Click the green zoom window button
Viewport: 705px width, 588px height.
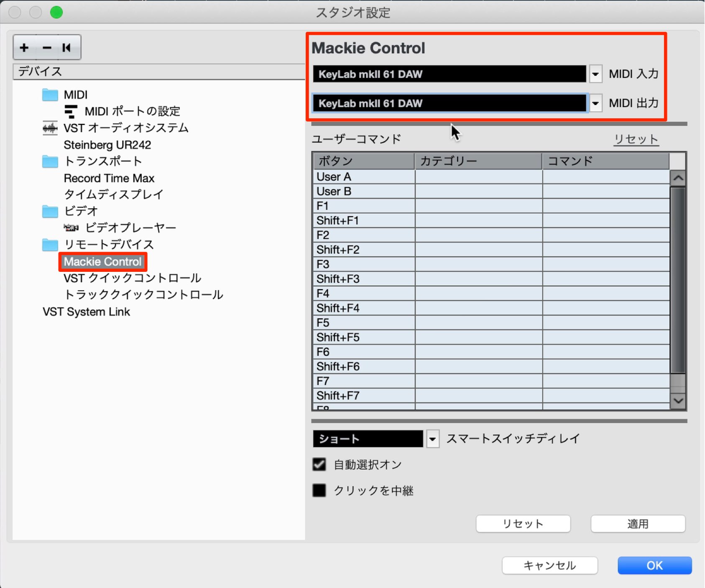pyautogui.click(x=56, y=13)
